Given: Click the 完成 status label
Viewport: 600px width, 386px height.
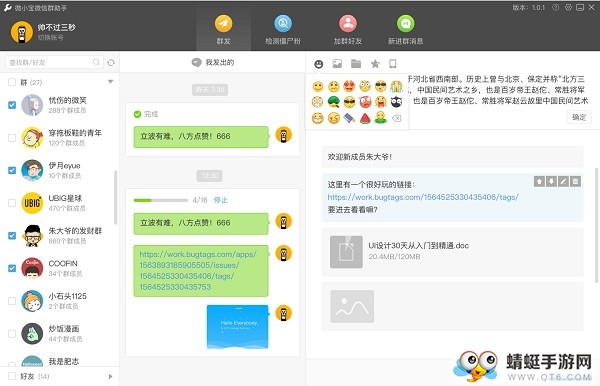Looking at the screenshot, I should (151, 114).
